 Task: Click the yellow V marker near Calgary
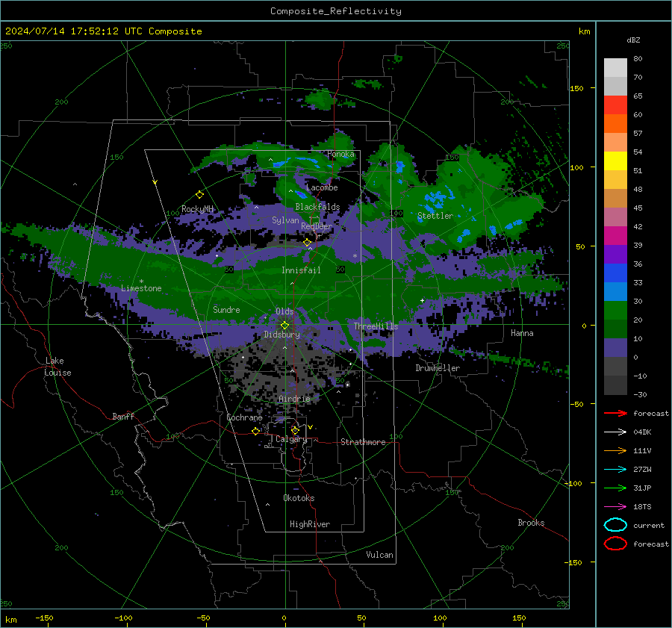[x=311, y=427]
